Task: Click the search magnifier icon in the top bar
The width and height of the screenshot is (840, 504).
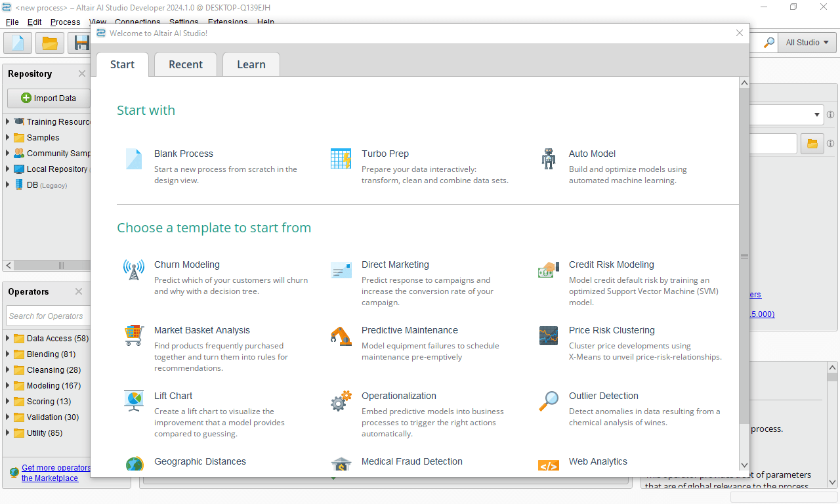Action: point(768,43)
